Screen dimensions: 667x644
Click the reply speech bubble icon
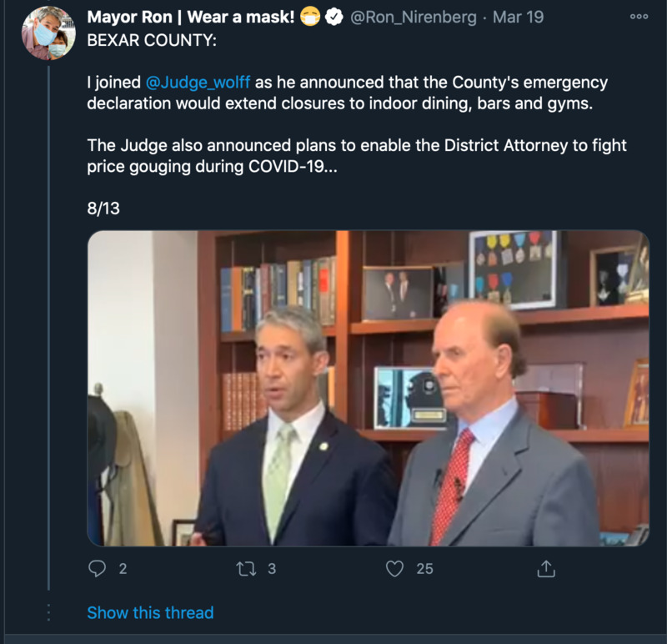(98, 568)
